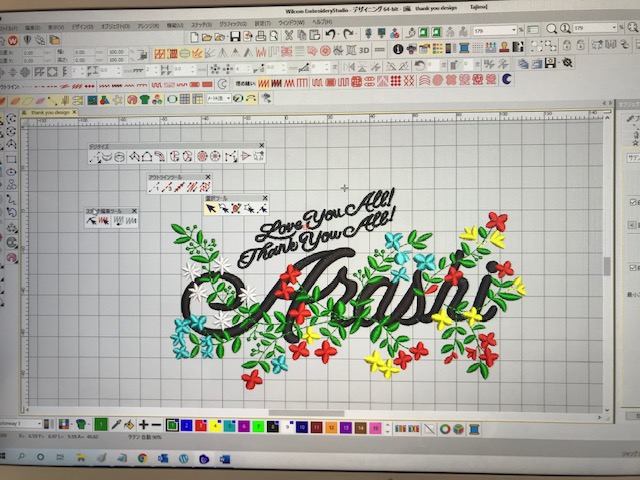
Task: Click the color wheel icon in palette bar
Action: click(445, 429)
